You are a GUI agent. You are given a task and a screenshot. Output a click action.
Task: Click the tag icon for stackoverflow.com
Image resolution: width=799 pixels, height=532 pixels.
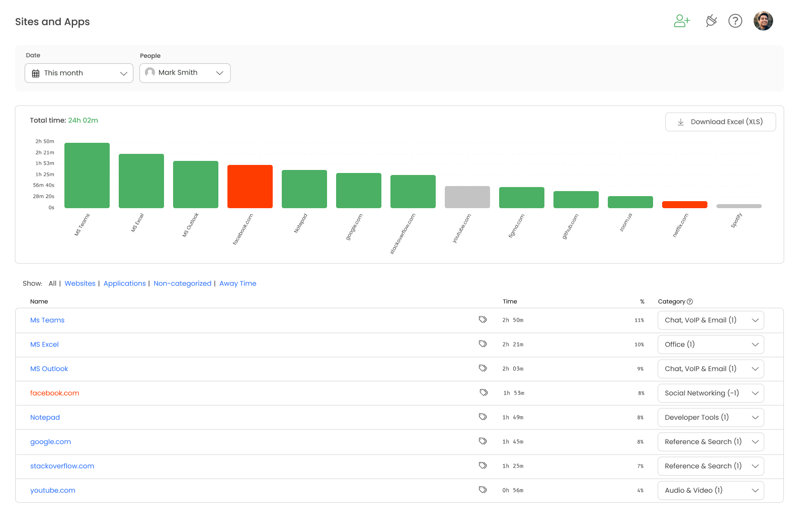[x=483, y=466]
